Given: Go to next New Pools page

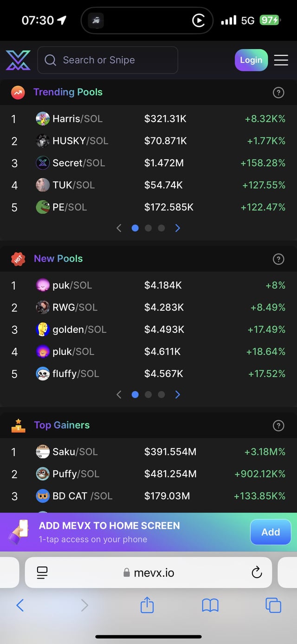Looking at the screenshot, I should (177, 395).
